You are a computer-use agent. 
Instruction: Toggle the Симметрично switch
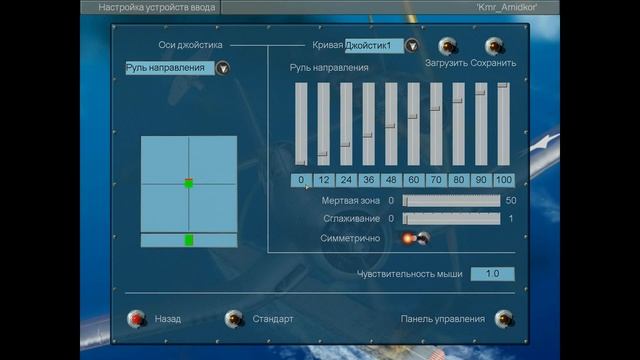click(416, 238)
